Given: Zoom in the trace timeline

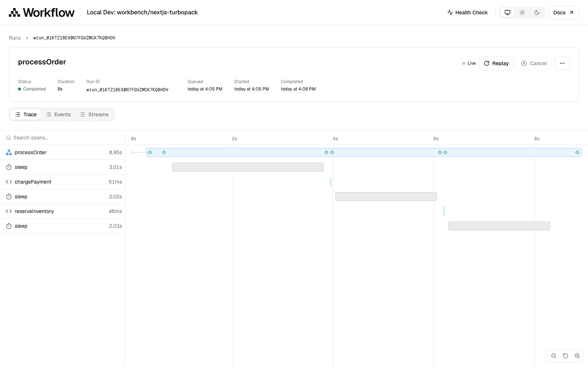Looking at the screenshot, I should point(577,356).
